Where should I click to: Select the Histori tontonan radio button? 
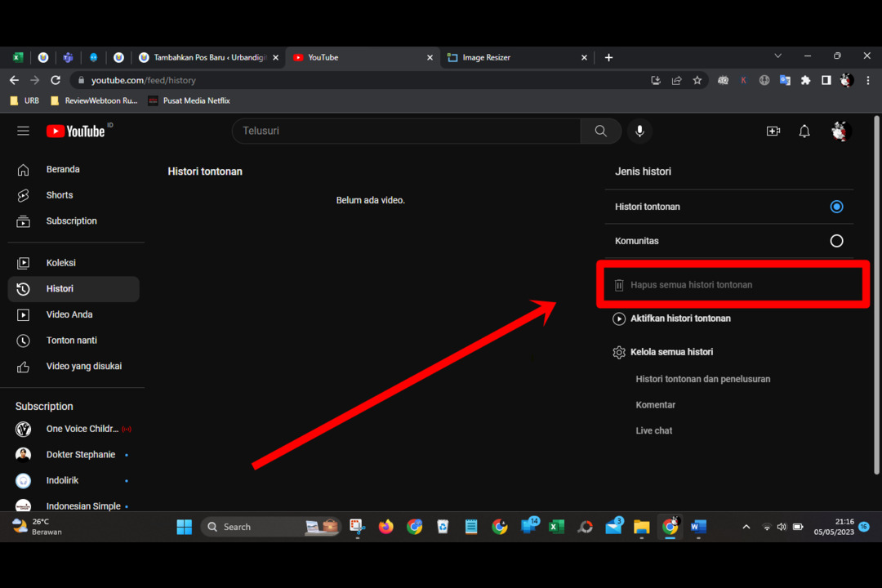(836, 207)
